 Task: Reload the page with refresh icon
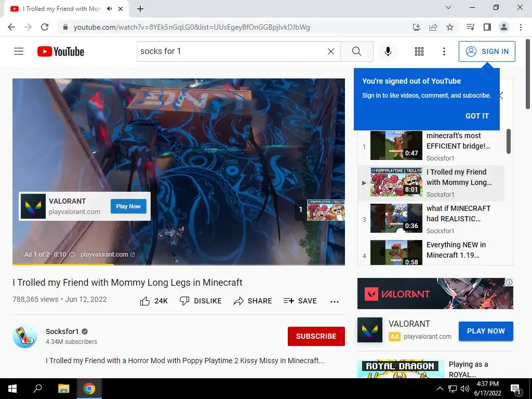[x=45, y=27]
